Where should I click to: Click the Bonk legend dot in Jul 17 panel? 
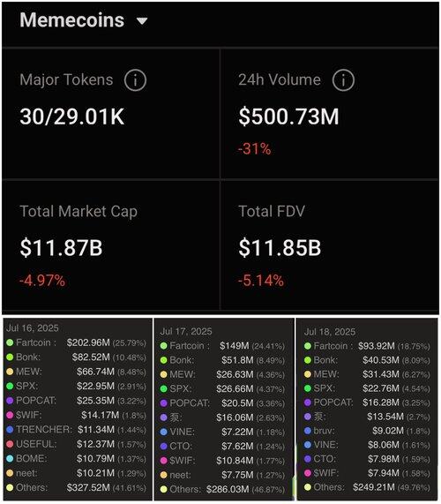[x=164, y=360]
